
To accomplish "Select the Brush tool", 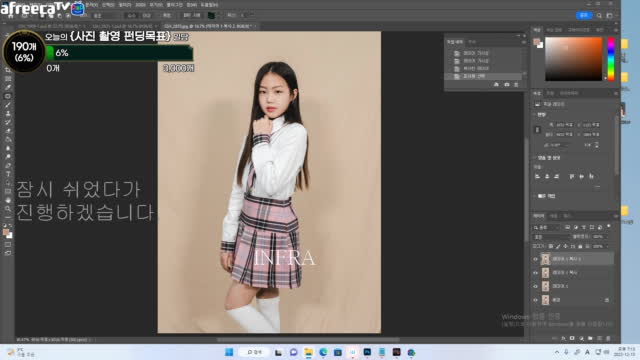I will (8, 105).
